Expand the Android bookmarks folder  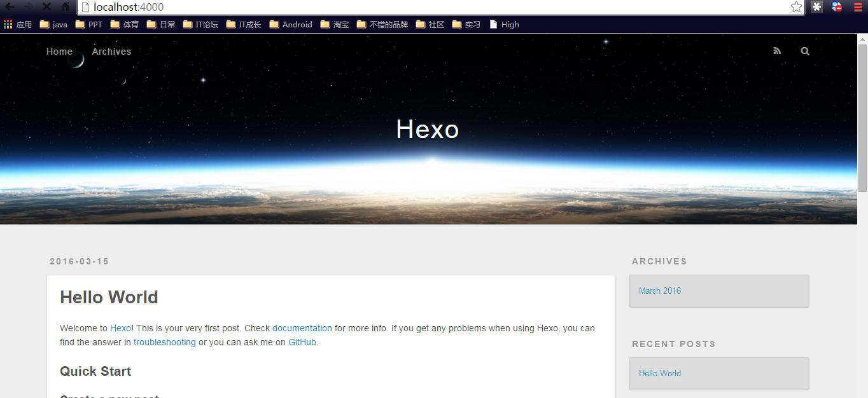click(291, 25)
